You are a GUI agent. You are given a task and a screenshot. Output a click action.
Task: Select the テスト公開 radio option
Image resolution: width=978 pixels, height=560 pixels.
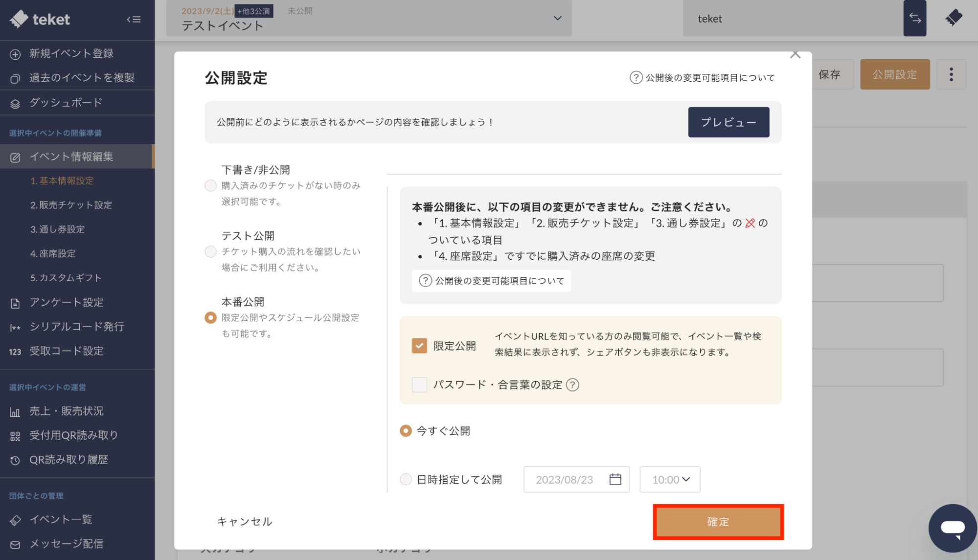210,252
